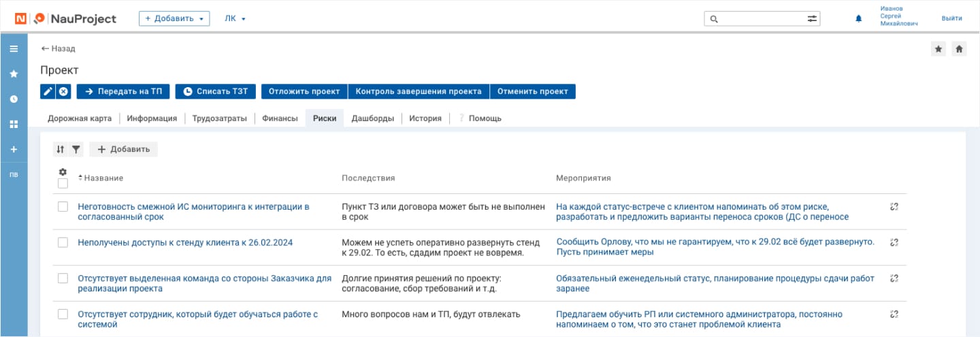980x337 pixels.
Task: Open the Помощь tab
Action: click(x=480, y=118)
